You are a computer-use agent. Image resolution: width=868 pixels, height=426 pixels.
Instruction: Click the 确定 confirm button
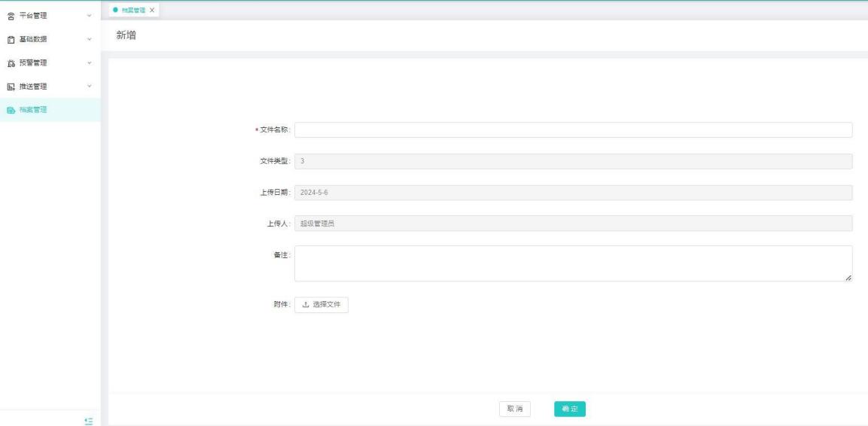click(569, 409)
